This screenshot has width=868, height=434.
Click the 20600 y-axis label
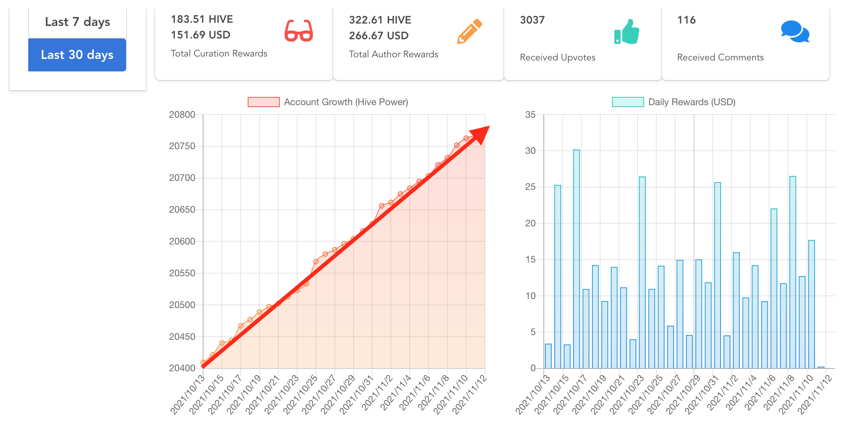pos(182,241)
